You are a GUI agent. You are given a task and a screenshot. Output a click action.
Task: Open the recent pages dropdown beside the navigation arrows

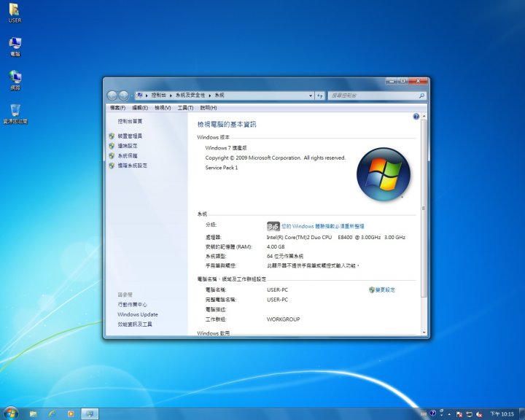(131, 96)
